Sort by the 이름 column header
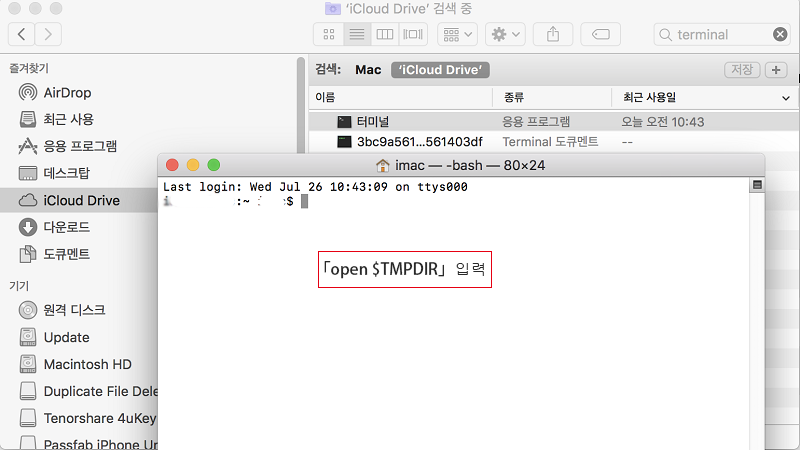Screen dimensions: 800x450 (401, 97)
